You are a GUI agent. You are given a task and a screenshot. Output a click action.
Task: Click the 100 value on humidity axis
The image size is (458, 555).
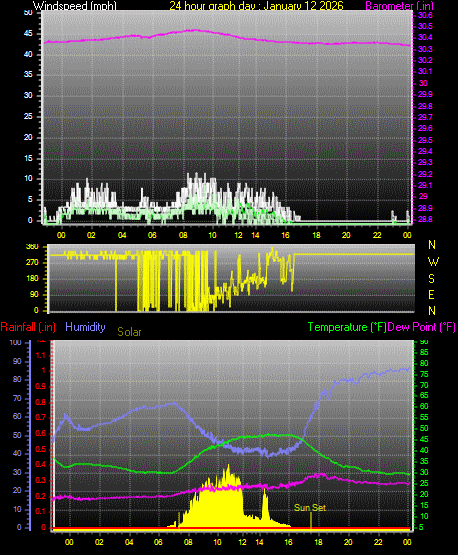tap(15, 342)
